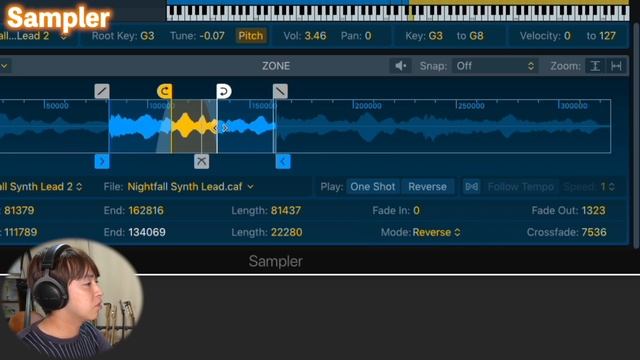640x360 pixels.
Task: Click the Velocity low value 0
Action: (x=567, y=36)
